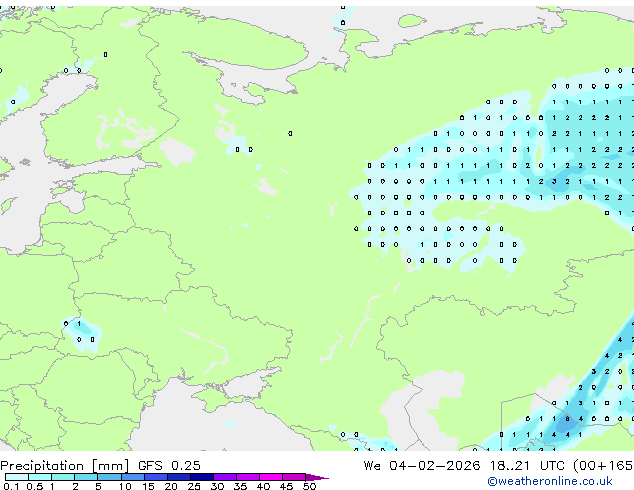634x490 pixels.
Task: Select the 45–50 mm legend swatch
Action: 294,477
